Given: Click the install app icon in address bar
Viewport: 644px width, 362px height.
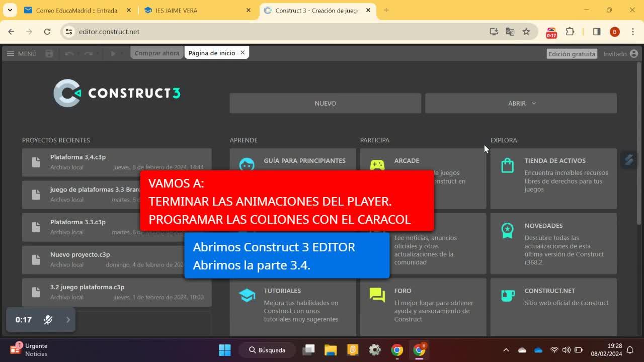Looking at the screenshot, I should click(x=494, y=32).
